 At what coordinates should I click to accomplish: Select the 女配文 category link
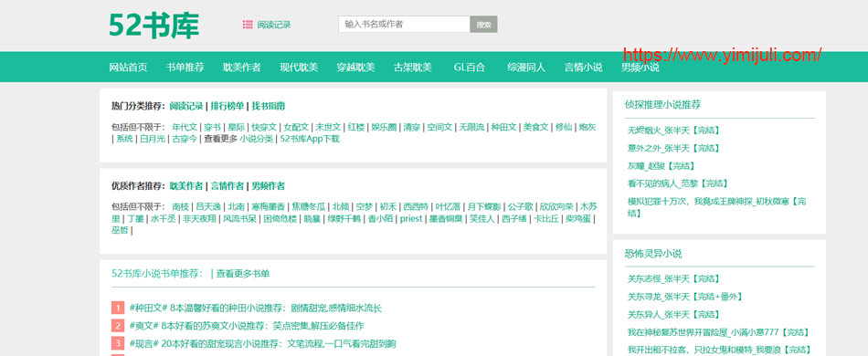coord(296,127)
